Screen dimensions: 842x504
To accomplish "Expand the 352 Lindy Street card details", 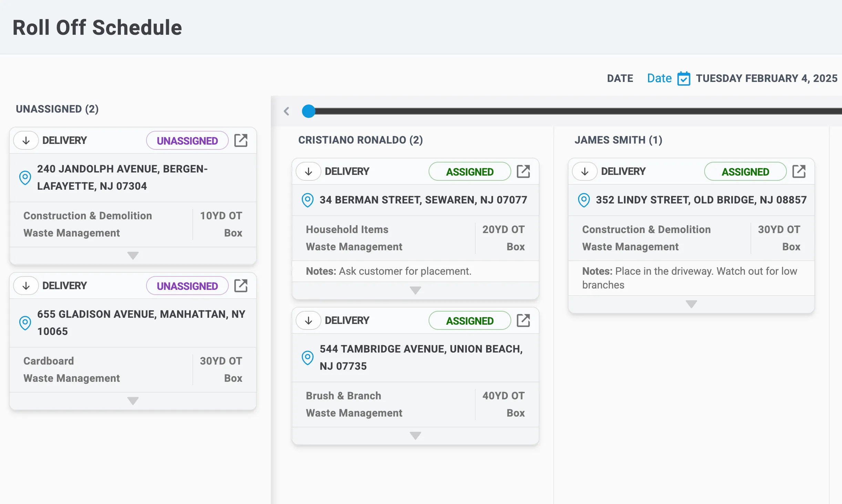I will click(x=691, y=304).
